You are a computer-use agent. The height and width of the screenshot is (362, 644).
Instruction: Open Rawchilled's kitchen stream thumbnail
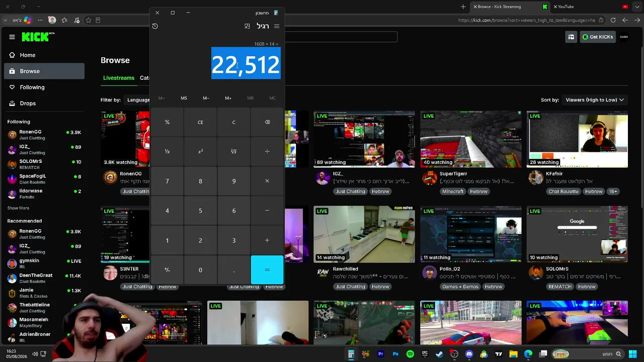click(x=364, y=234)
